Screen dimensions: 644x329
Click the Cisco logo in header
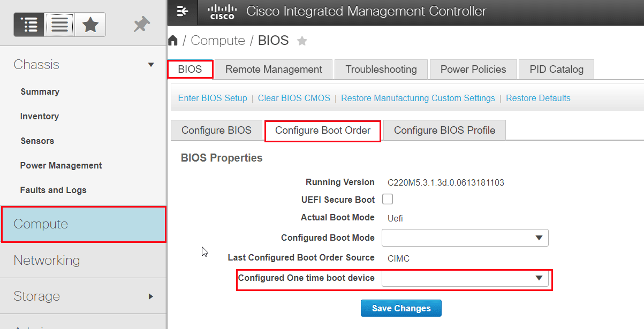222,11
